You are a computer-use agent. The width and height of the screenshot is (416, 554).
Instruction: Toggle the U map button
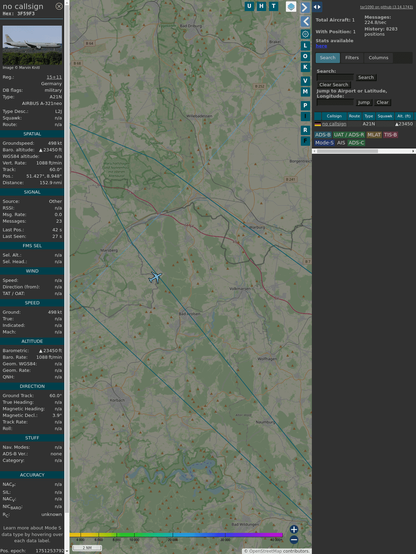pos(249,6)
